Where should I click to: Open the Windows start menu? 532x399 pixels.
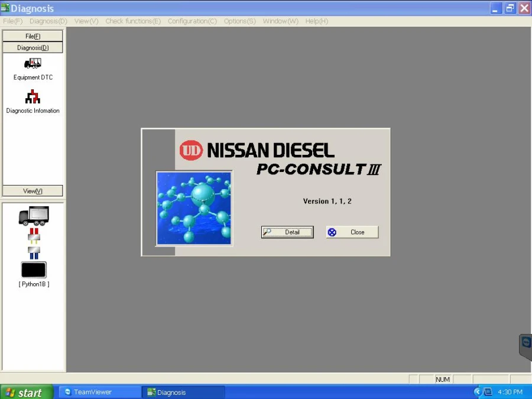pyautogui.click(x=27, y=392)
